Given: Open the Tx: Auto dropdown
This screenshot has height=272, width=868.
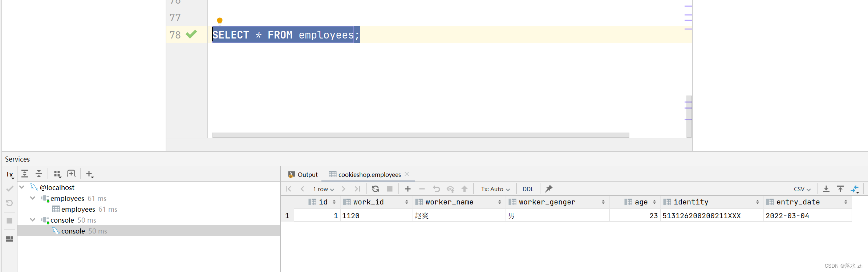Looking at the screenshot, I should 495,189.
